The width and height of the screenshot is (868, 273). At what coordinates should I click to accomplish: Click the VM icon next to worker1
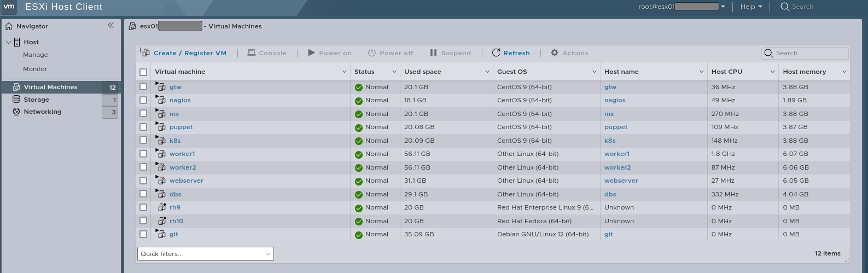(161, 154)
